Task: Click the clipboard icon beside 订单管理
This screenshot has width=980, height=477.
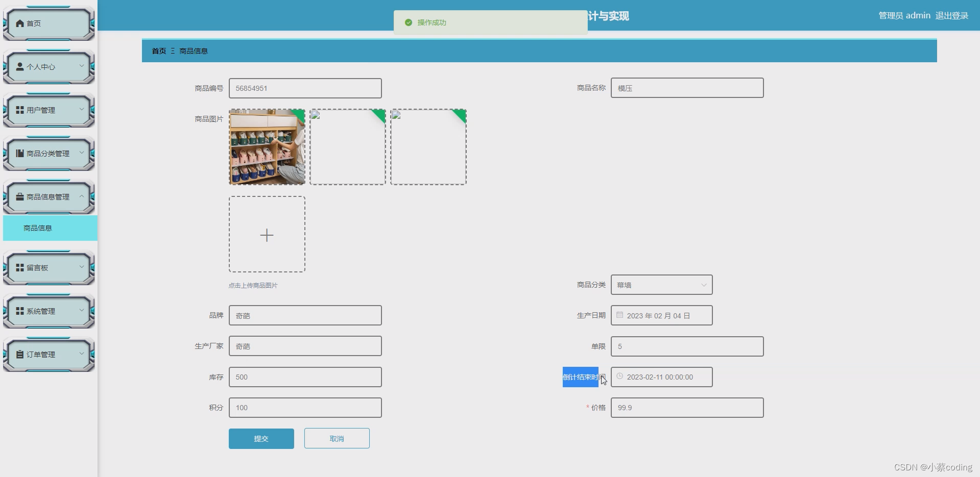Action: (20, 354)
